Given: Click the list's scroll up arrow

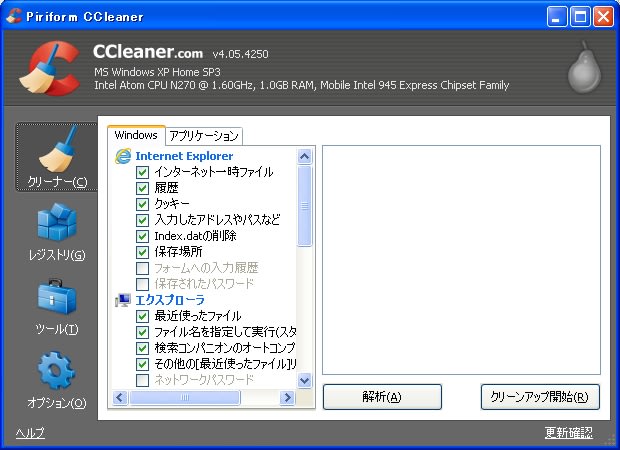Looking at the screenshot, I should click(304, 157).
